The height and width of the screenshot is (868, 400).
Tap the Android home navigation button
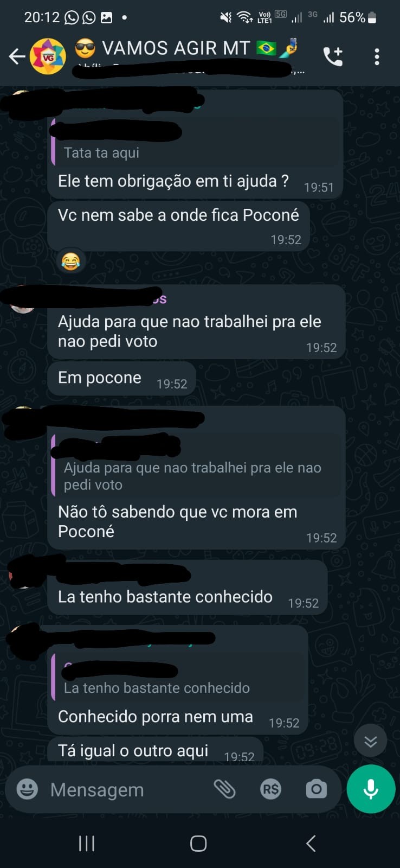tap(198, 843)
